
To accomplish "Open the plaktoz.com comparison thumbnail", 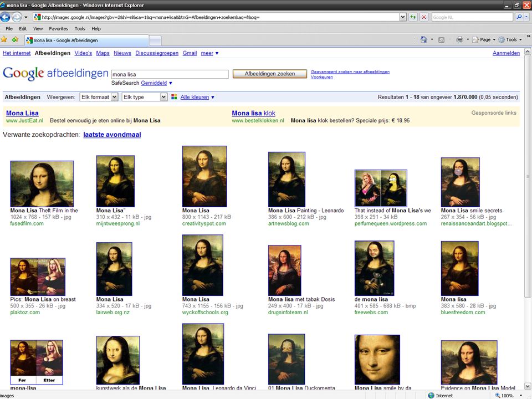I will (38, 277).
